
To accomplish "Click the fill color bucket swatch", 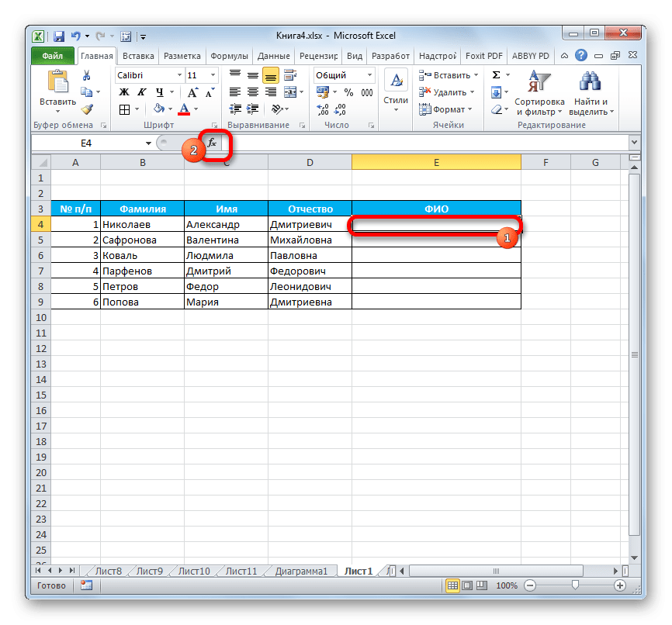I will pos(159,109).
